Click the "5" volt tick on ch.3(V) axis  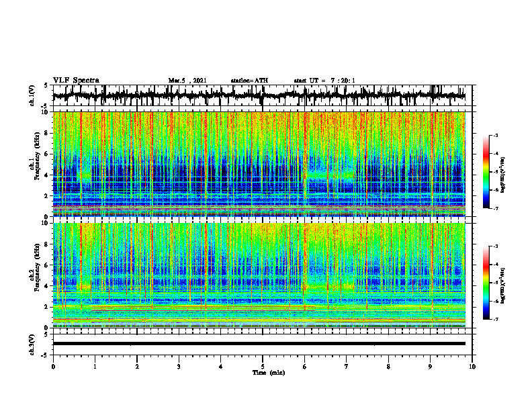pos(46,334)
